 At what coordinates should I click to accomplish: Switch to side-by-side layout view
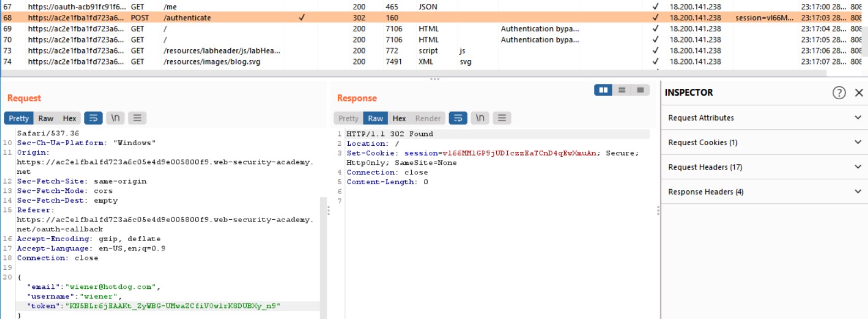pyautogui.click(x=603, y=90)
